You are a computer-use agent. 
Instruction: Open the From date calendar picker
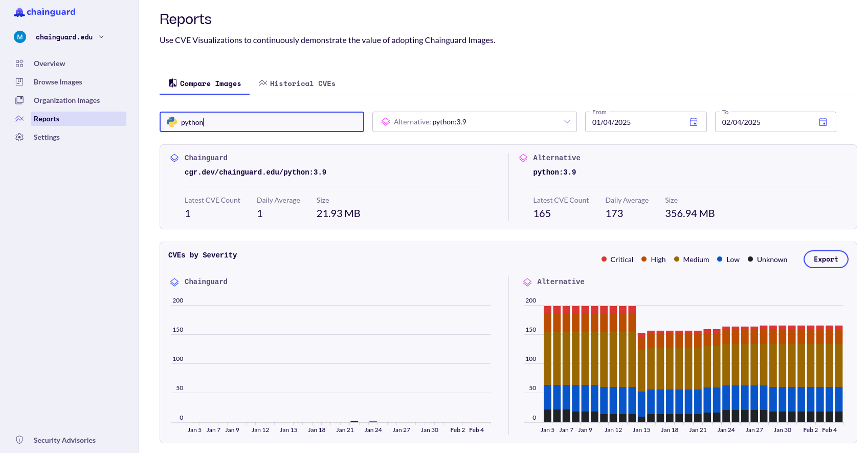693,122
